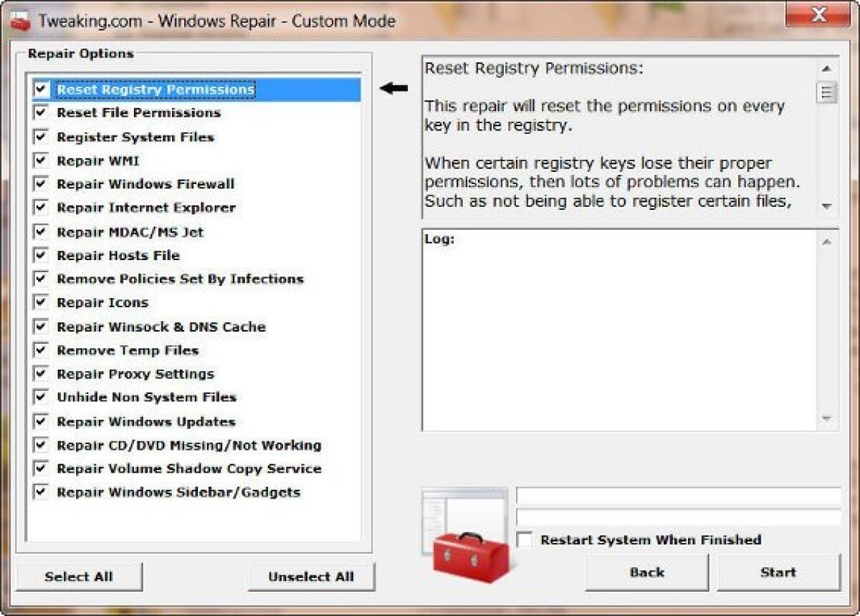Uncheck Reset Registry Permissions
This screenshot has height=616, width=860.
pos(42,88)
